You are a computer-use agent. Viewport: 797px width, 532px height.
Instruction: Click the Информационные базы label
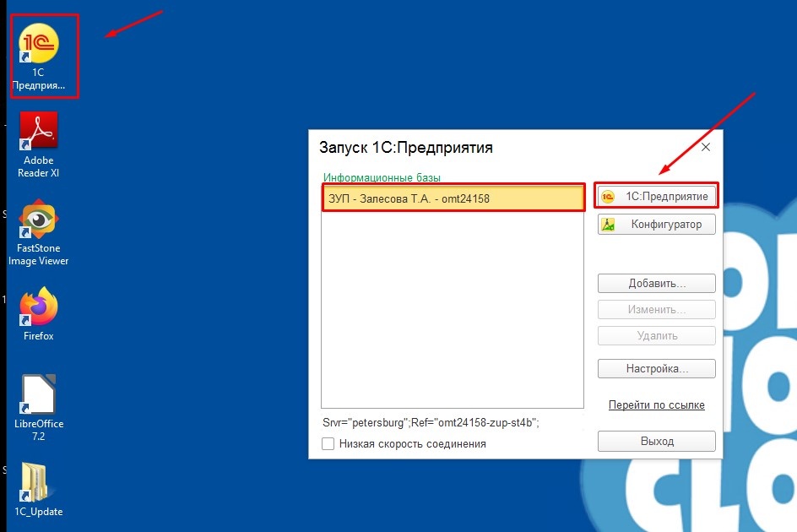click(382, 177)
